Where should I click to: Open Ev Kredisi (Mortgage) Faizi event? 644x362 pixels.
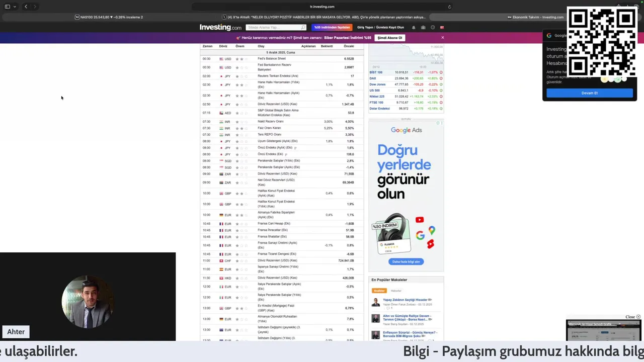click(277, 308)
